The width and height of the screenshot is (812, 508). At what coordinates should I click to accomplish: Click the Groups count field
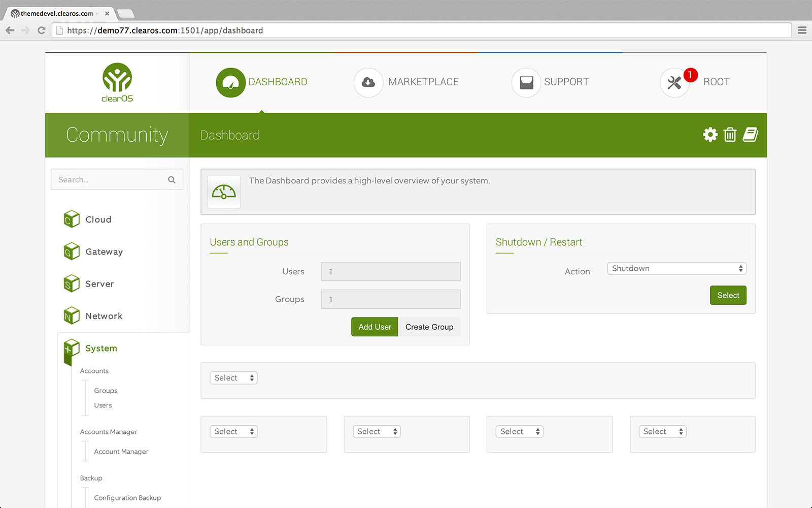391,299
